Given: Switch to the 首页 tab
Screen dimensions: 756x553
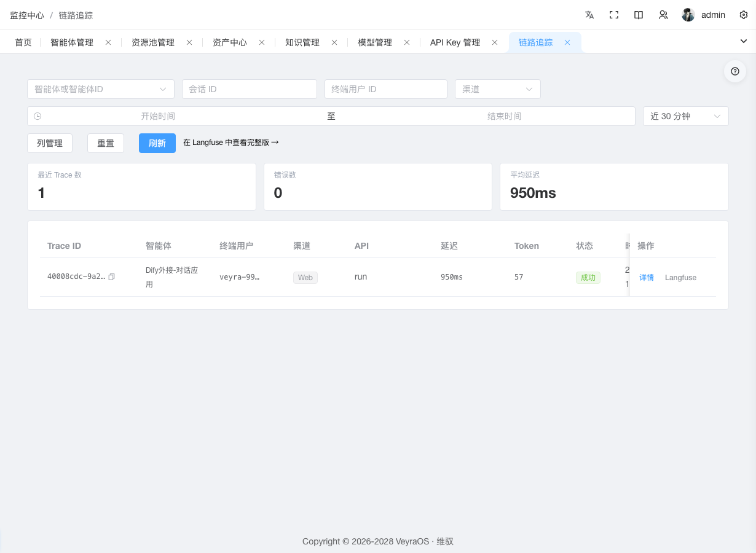Looking at the screenshot, I should coord(23,42).
